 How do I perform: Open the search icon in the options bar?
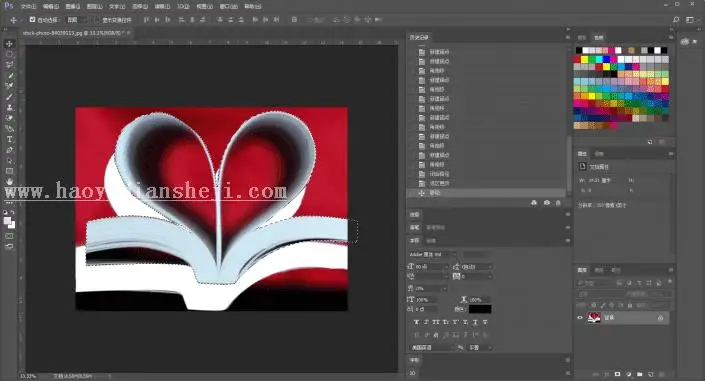pos(676,20)
